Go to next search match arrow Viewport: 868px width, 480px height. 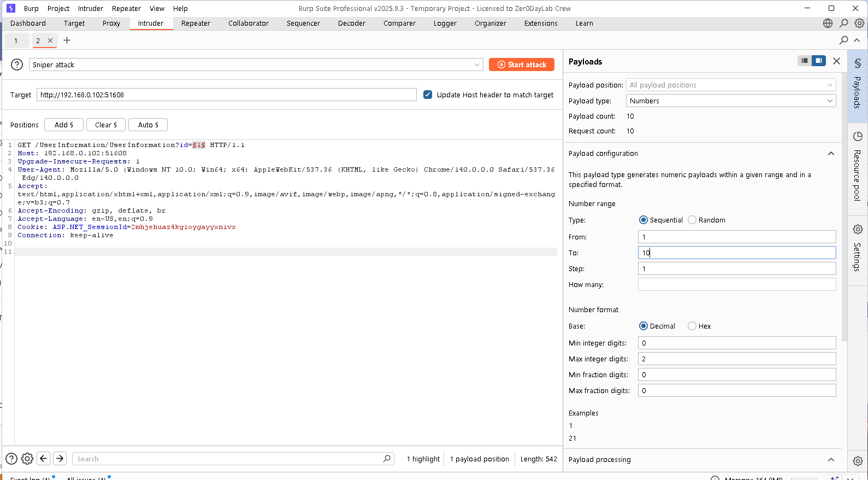tap(60, 458)
